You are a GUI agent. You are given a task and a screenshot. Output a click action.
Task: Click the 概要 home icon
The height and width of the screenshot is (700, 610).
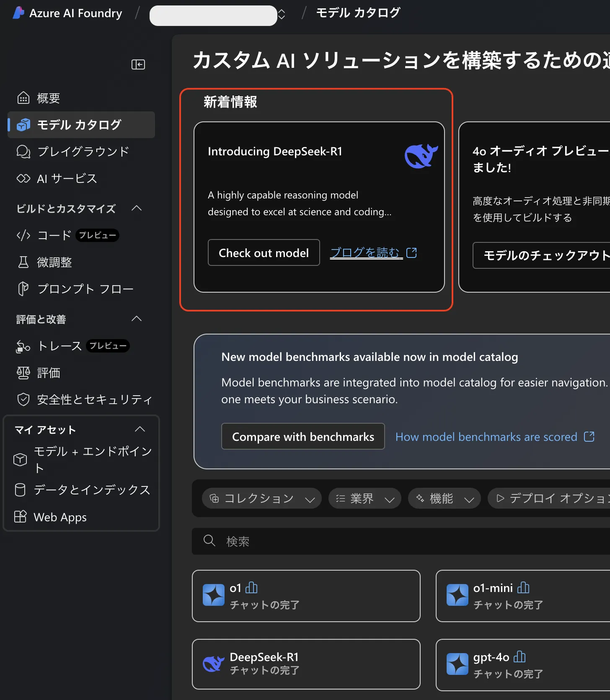23,98
